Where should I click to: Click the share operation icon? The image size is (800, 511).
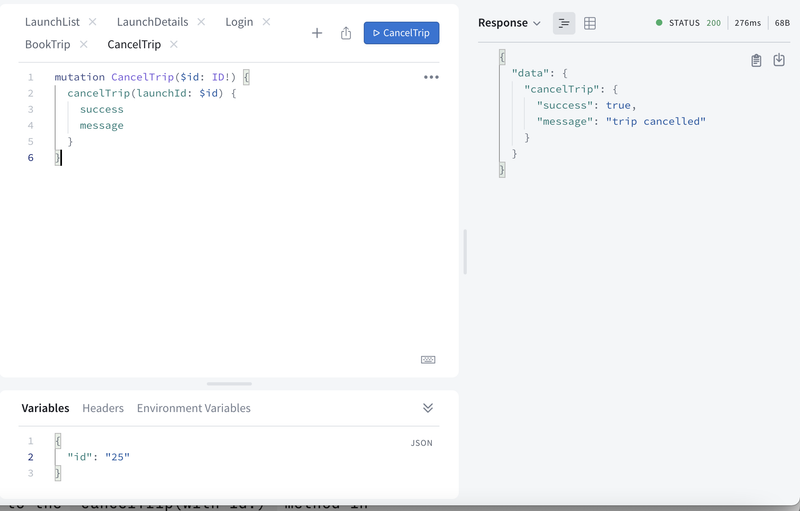[x=346, y=33]
